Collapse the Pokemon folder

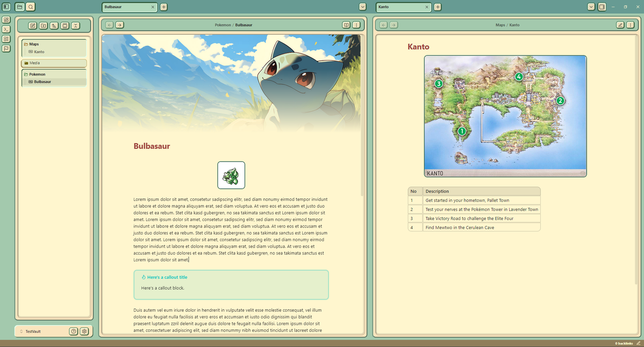(54, 74)
